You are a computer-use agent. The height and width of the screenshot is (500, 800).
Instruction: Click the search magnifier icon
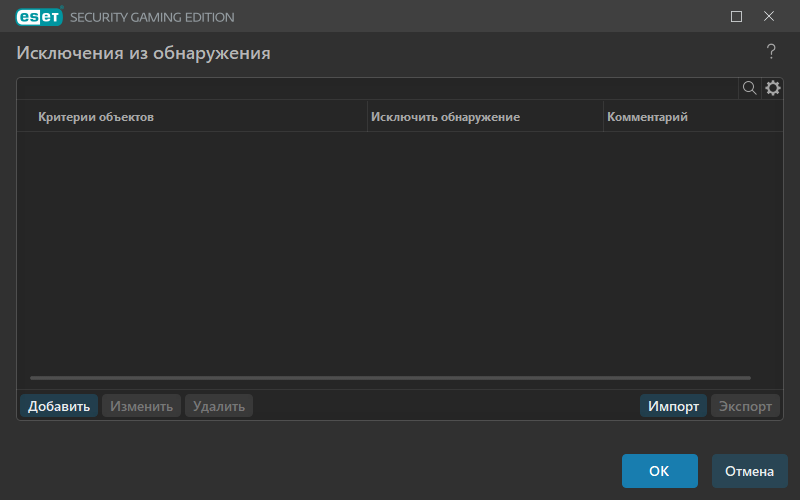point(749,88)
